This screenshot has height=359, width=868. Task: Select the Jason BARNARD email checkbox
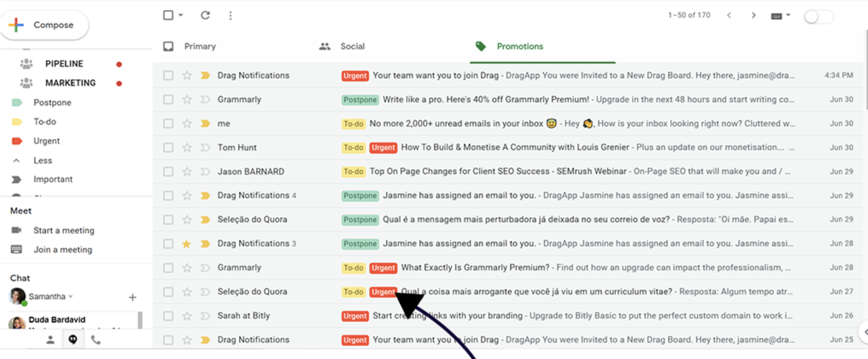(x=168, y=172)
